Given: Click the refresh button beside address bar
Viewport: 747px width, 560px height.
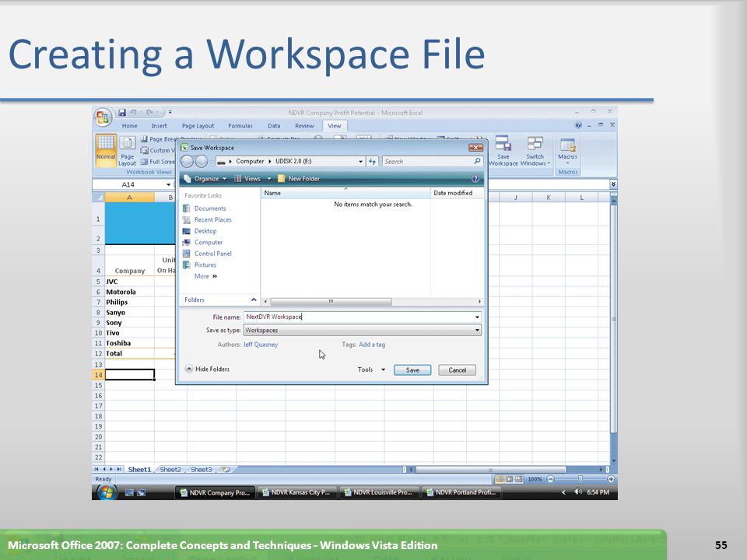Looking at the screenshot, I should tap(372, 162).
